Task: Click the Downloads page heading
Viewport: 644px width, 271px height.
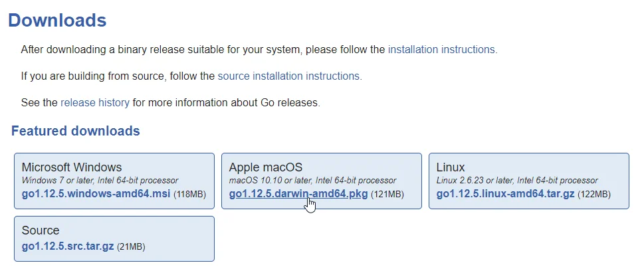Action: point(58,20)
